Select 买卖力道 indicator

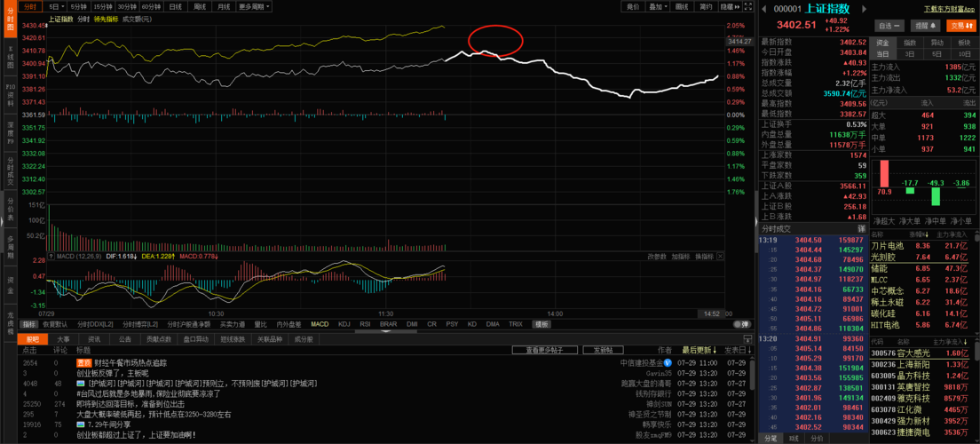tap(233, 324)
